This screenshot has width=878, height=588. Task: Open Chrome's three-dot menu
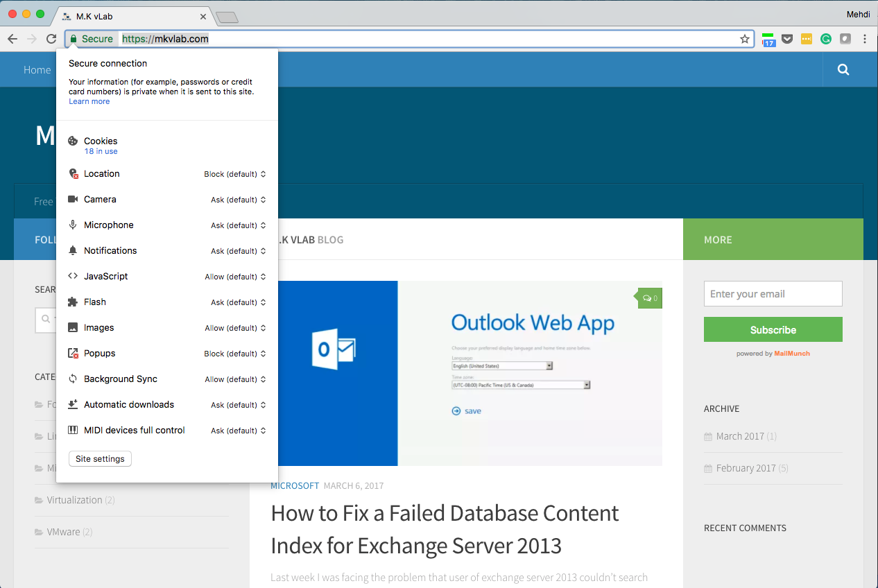(865, 39)
